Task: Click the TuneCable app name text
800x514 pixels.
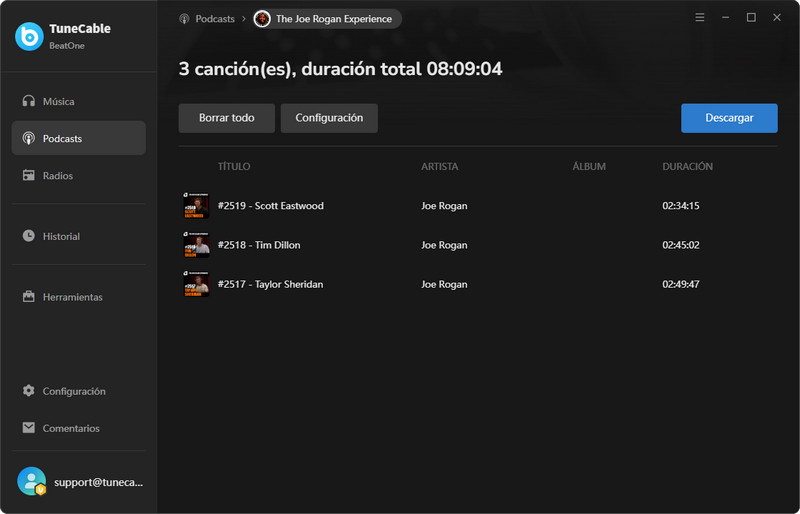Action: [x=80, y=29]
